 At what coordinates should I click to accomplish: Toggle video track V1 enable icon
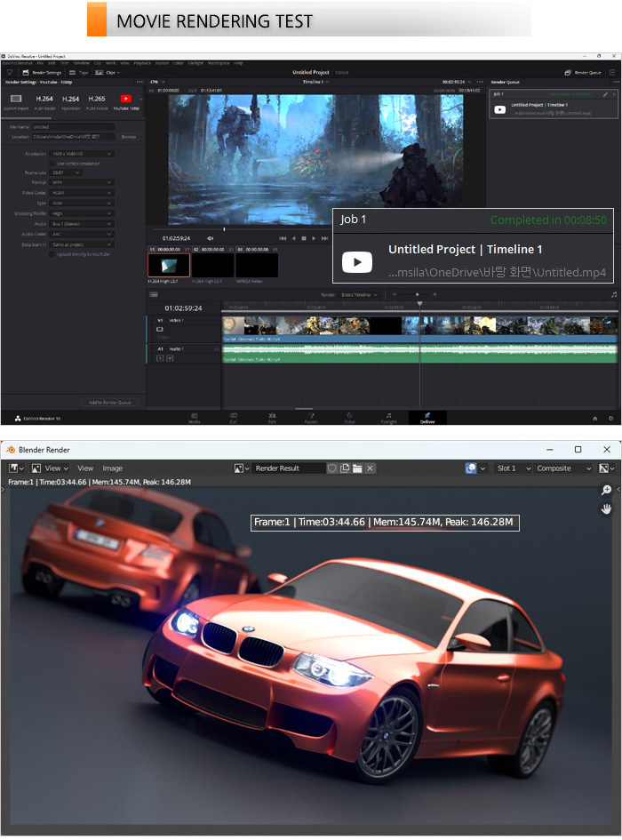[x=160, y=330]
